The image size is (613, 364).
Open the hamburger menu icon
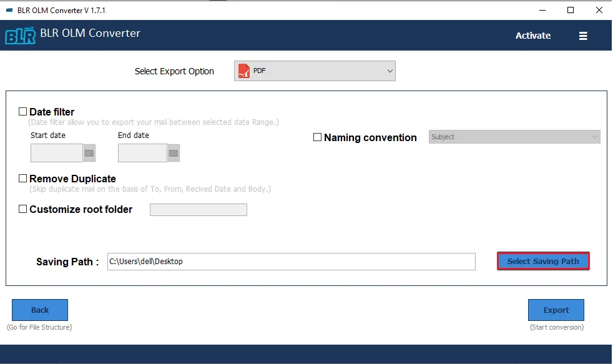pos(583,36)
